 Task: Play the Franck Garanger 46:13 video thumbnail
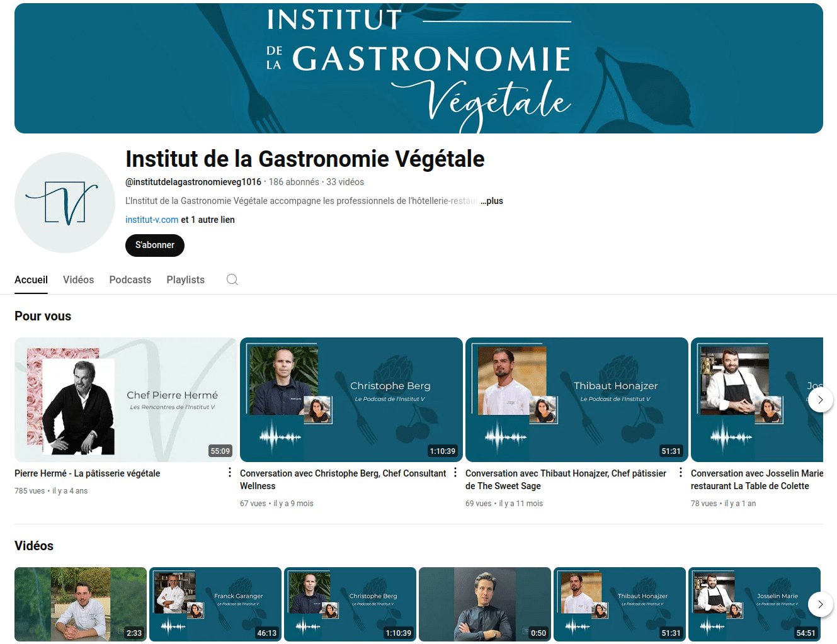pyautogui.click(x=215, y=604)
